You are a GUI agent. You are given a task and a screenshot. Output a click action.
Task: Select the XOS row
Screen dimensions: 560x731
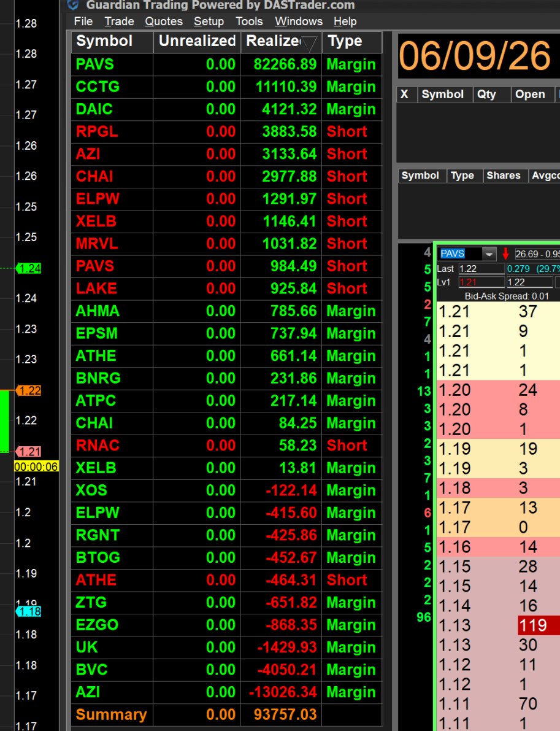(x=226, y=490)
